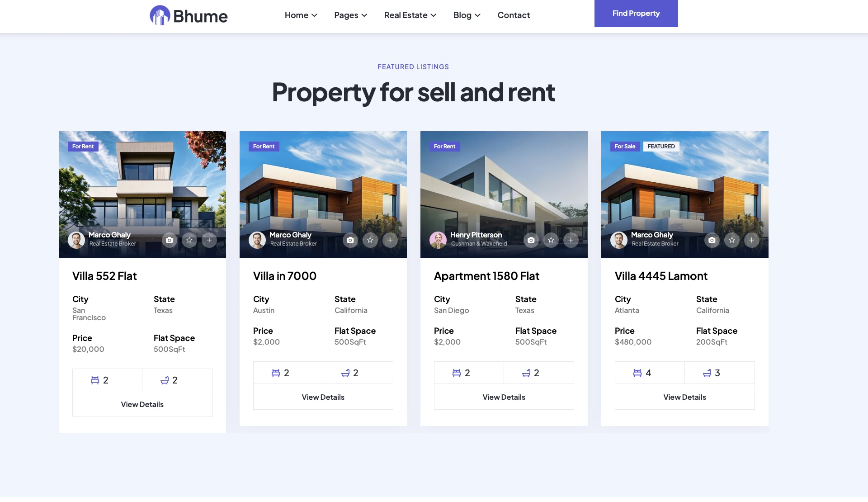868x502 pixels.
Task: Open camera gallery on Villa in 7000
Action: (350, 240)
